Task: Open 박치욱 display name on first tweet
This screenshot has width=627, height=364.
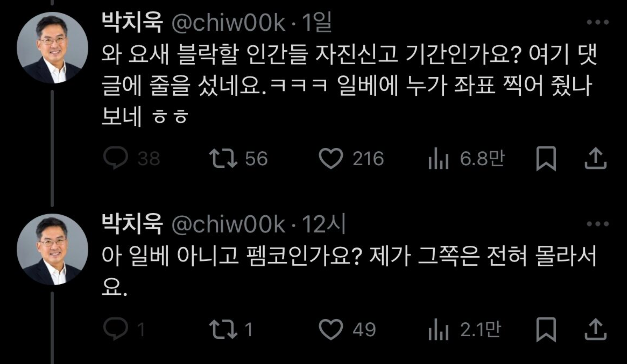Action: (x=132, y=22)
